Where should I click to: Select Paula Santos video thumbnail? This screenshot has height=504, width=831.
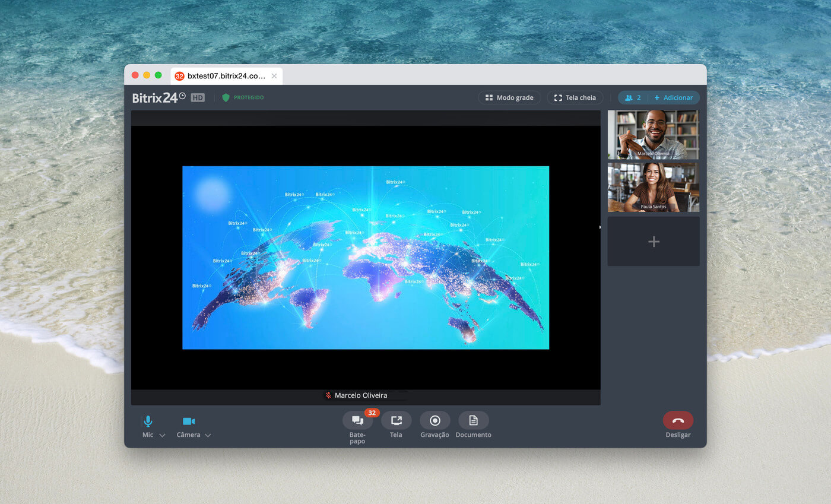(x=653, y=187)
